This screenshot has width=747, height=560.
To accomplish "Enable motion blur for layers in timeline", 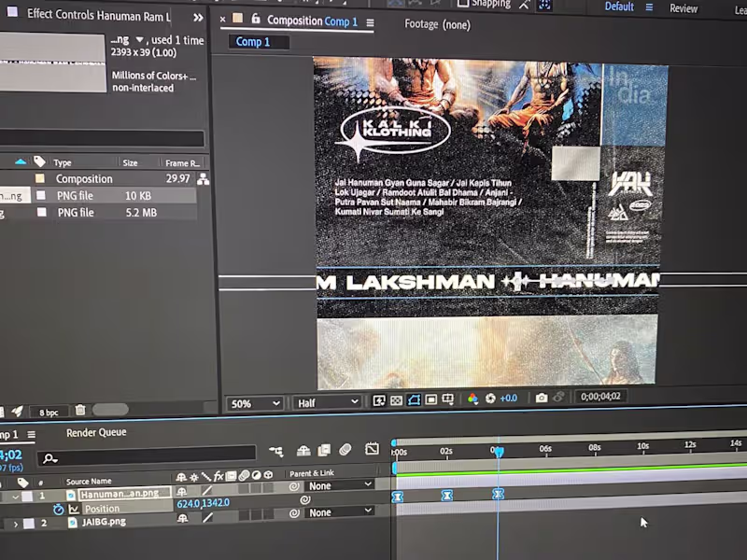I will click(345, 449).
